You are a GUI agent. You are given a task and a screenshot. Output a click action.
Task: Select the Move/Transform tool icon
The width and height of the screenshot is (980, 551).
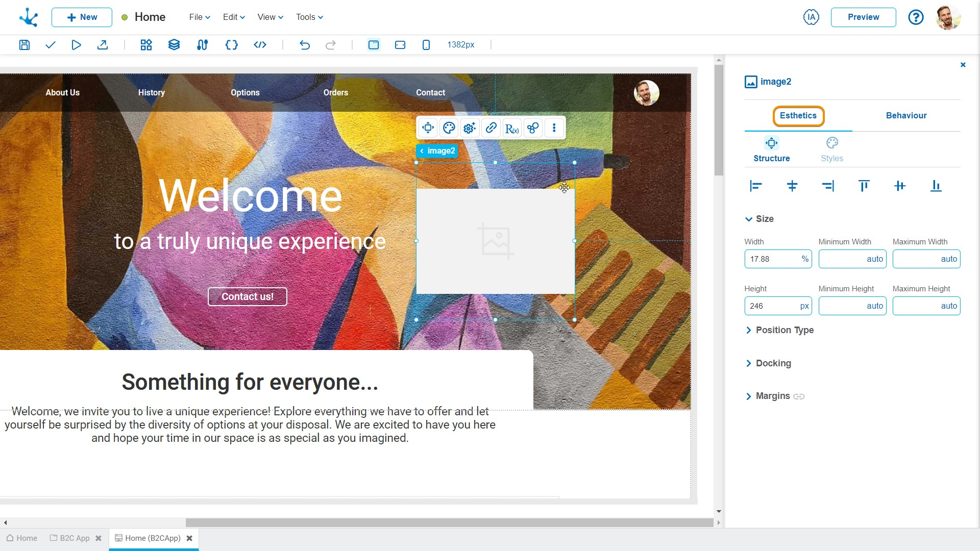coord(427,128)
